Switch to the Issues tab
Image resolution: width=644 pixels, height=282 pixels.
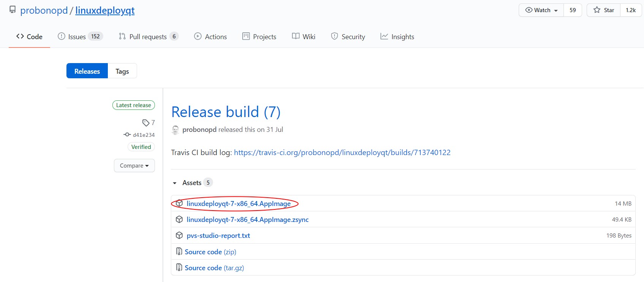[x=80, y=36]
